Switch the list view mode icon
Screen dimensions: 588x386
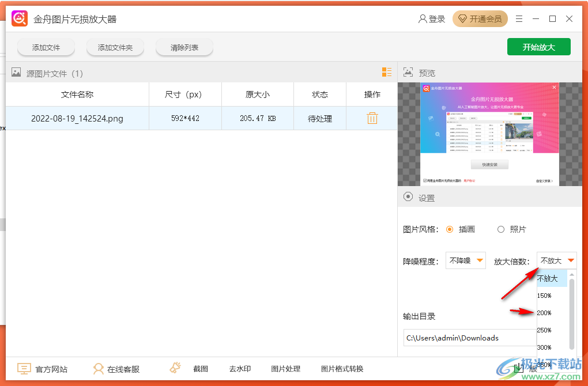(x=387, y=72)
